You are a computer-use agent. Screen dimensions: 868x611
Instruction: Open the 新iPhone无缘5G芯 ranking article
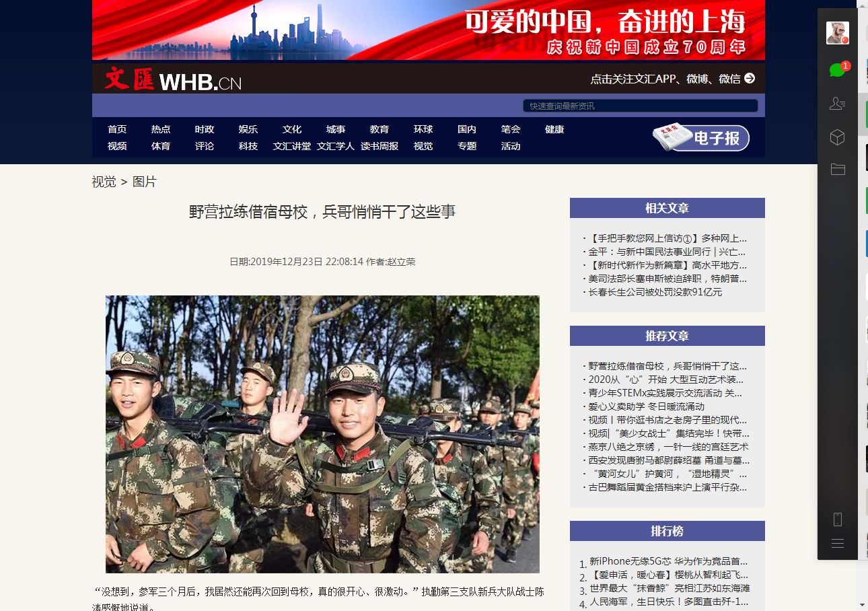[667, 561]
